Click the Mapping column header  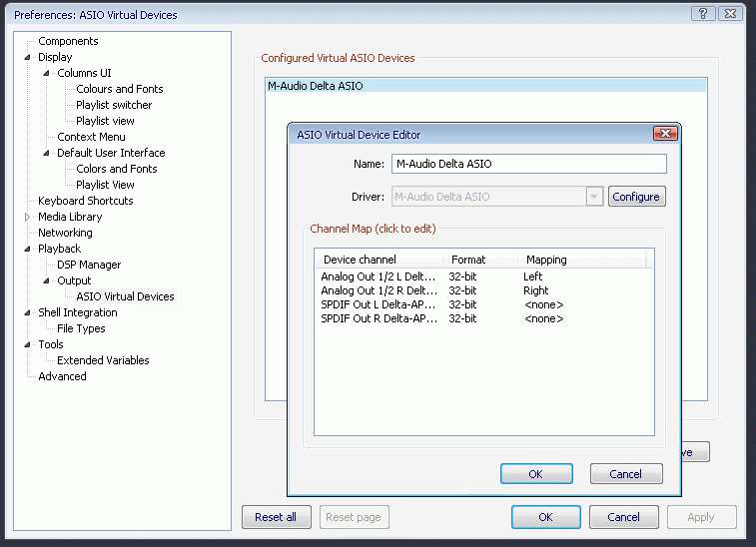[x=582, y=260]
